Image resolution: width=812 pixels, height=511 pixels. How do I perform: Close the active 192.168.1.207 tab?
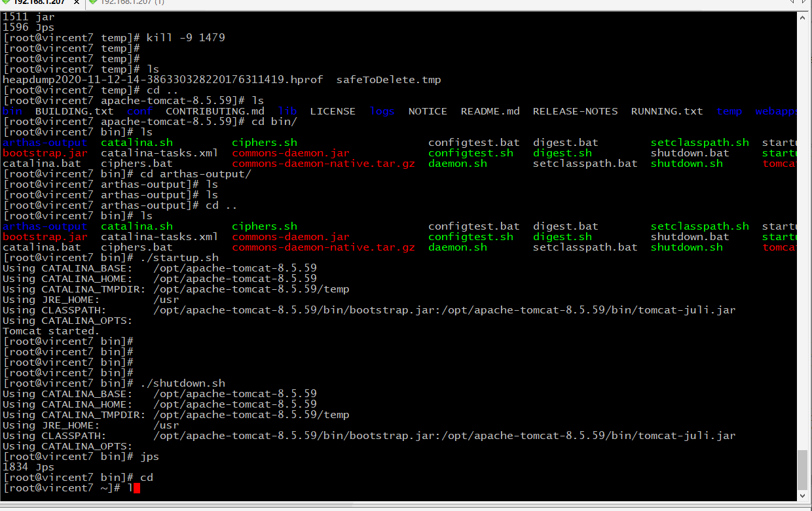pyautogui.click(x=75, y=3)
